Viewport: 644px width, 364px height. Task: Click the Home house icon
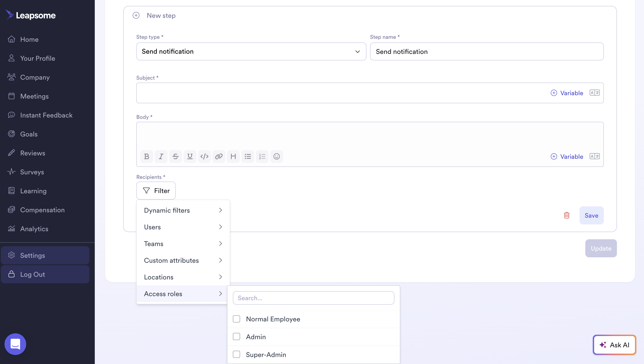(12, 39)
